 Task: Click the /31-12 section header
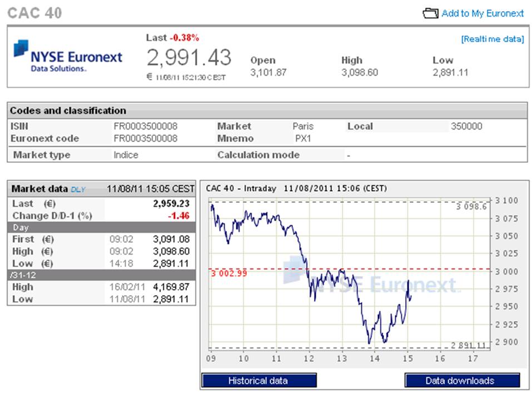[101, 275]
